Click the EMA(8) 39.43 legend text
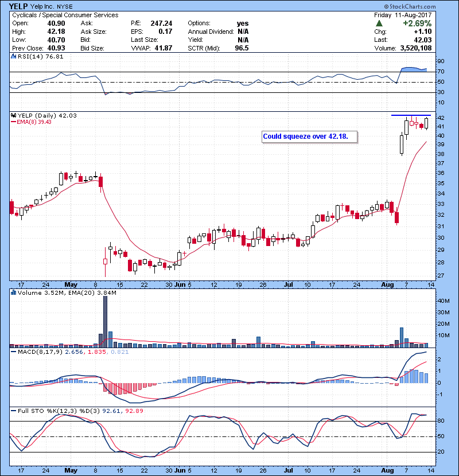 [34, 122]
